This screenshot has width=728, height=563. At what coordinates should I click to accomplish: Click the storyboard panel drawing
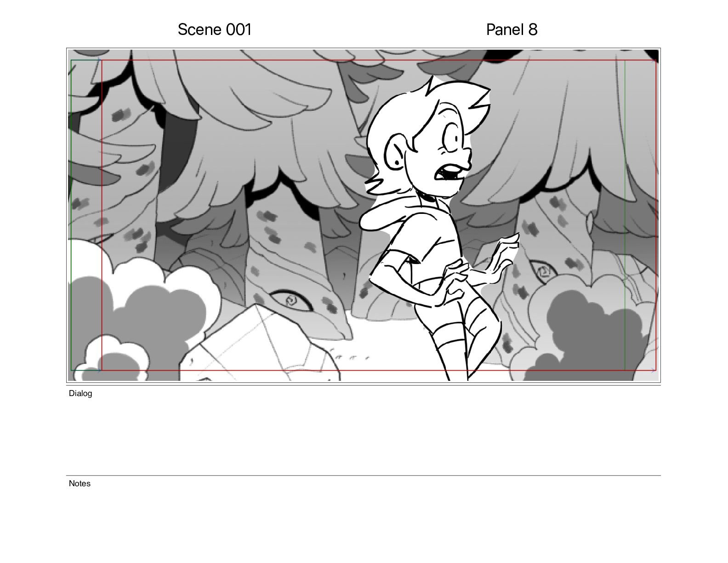(x=363, y=215)
